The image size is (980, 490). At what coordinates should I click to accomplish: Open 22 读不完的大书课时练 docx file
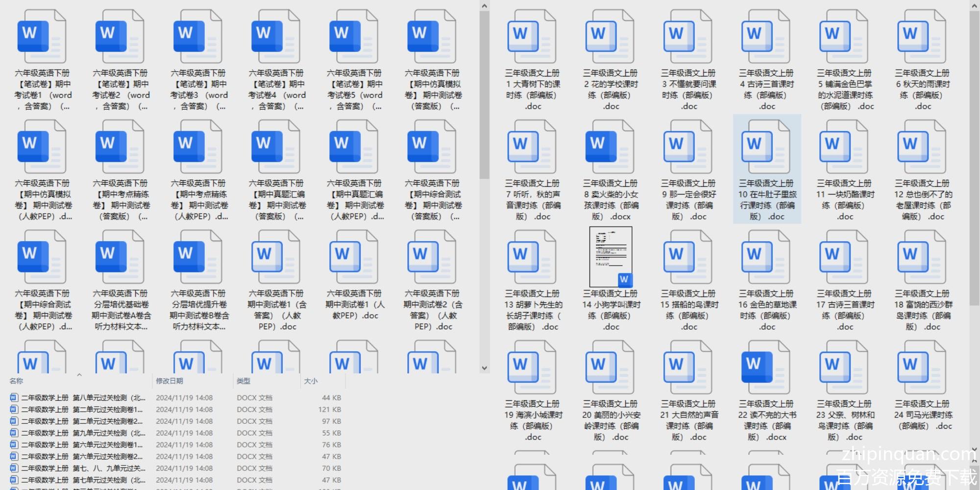(x=766, y=367)
